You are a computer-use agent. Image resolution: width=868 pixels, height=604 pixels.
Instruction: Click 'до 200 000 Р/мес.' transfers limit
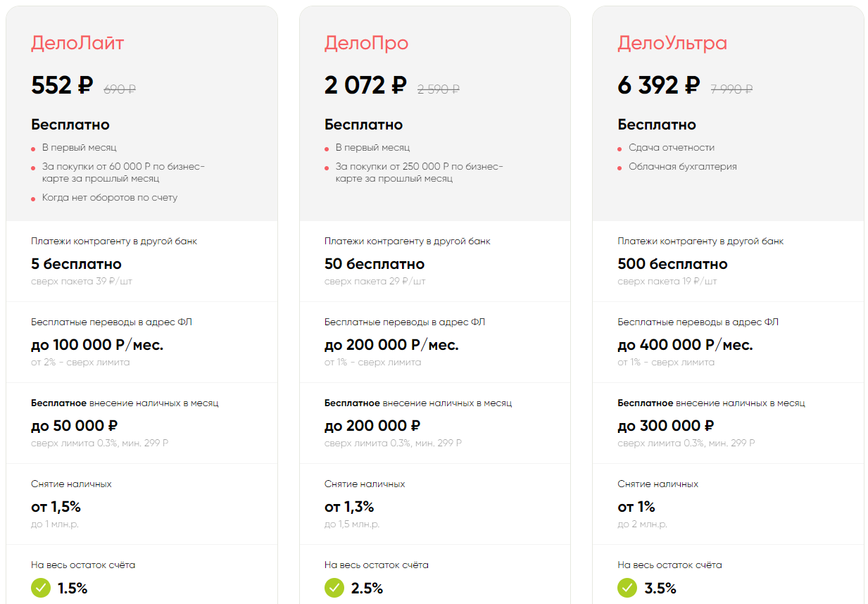pos(391,345)
